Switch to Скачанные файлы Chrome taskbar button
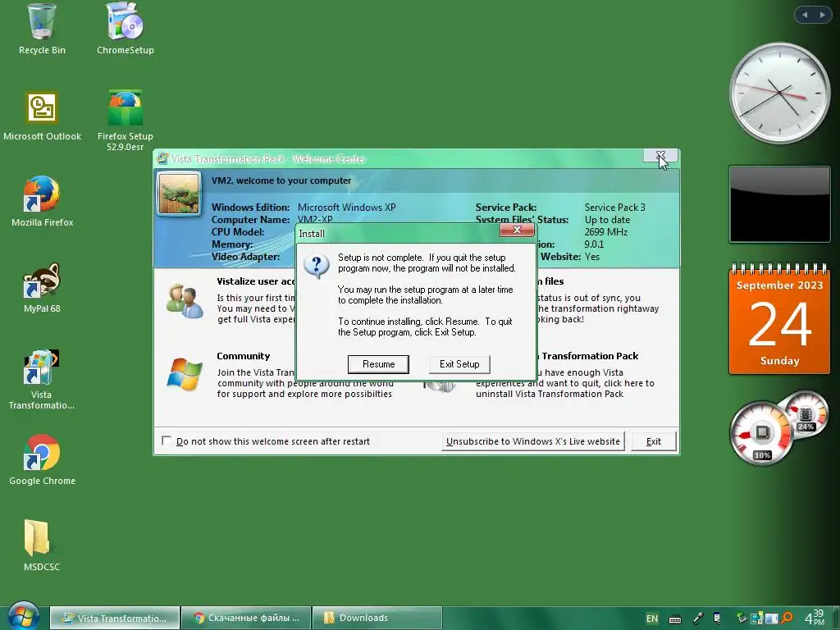Viewport: 840px width, 630px height. [x=246, y=619]
